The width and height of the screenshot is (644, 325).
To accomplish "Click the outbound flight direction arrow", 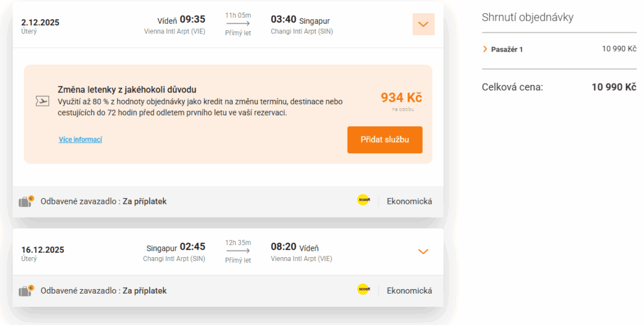I will [x=238, y=23].
